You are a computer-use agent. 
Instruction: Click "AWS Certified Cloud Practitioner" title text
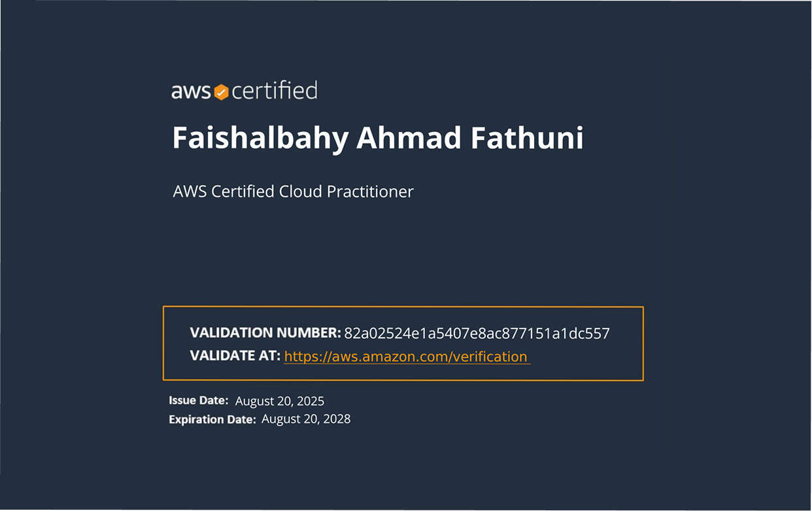pyautogui.click(x=293, y=192)
